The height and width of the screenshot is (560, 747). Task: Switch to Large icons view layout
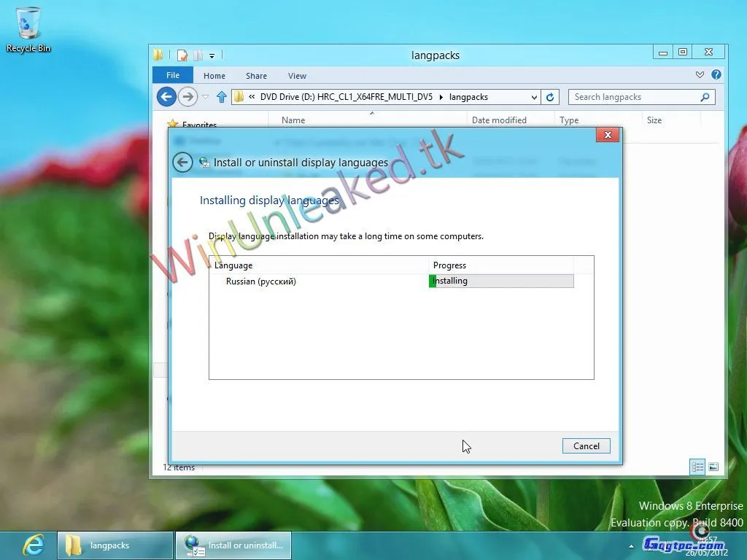(713, 467)
